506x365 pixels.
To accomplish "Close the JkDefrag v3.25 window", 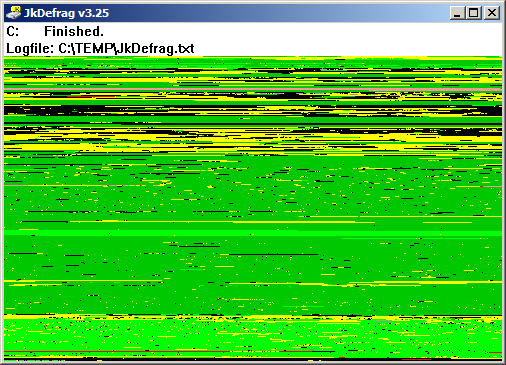I will click(x=492, y=13).
